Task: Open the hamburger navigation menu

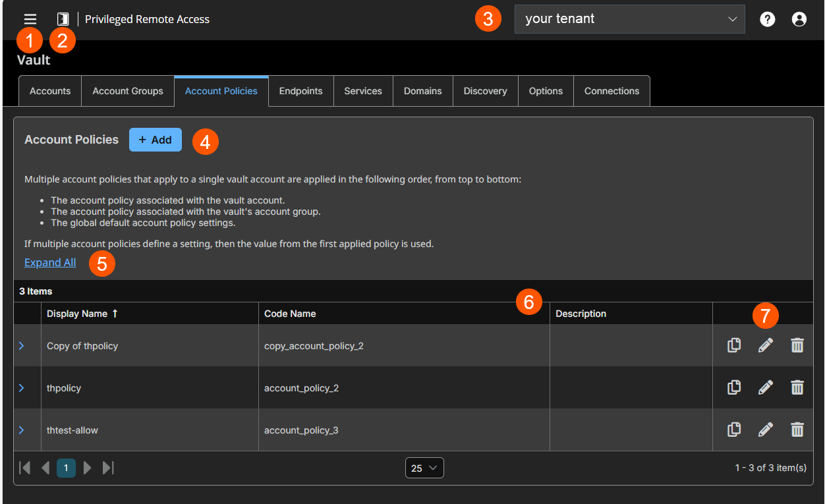Action: (x=30, y=18)
